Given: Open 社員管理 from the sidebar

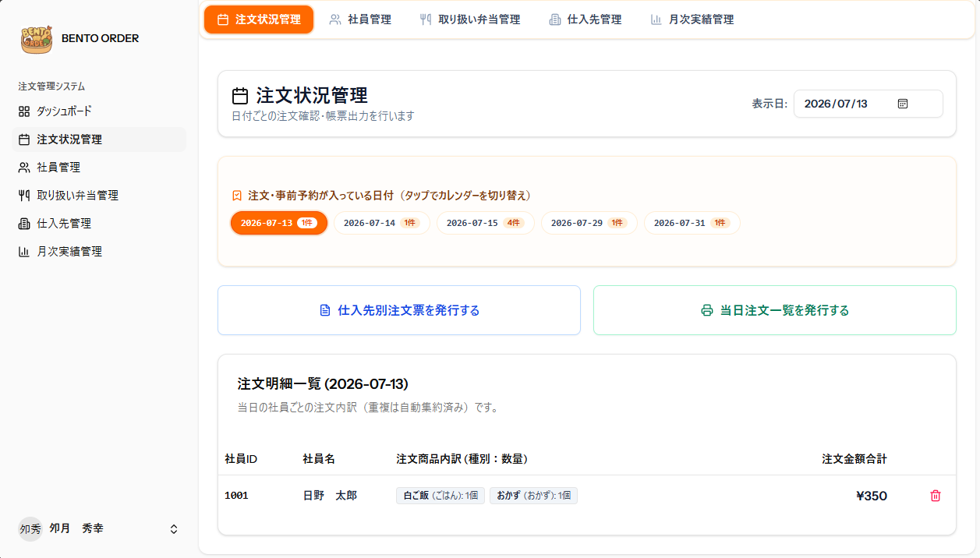Looking at the screenshot, I should [99, 168].
